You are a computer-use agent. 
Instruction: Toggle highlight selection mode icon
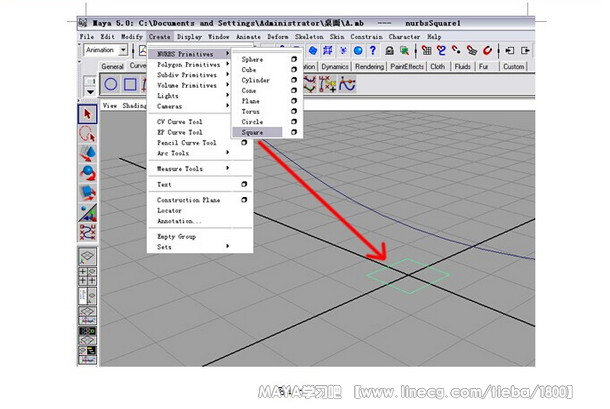(x=405, y=50)
